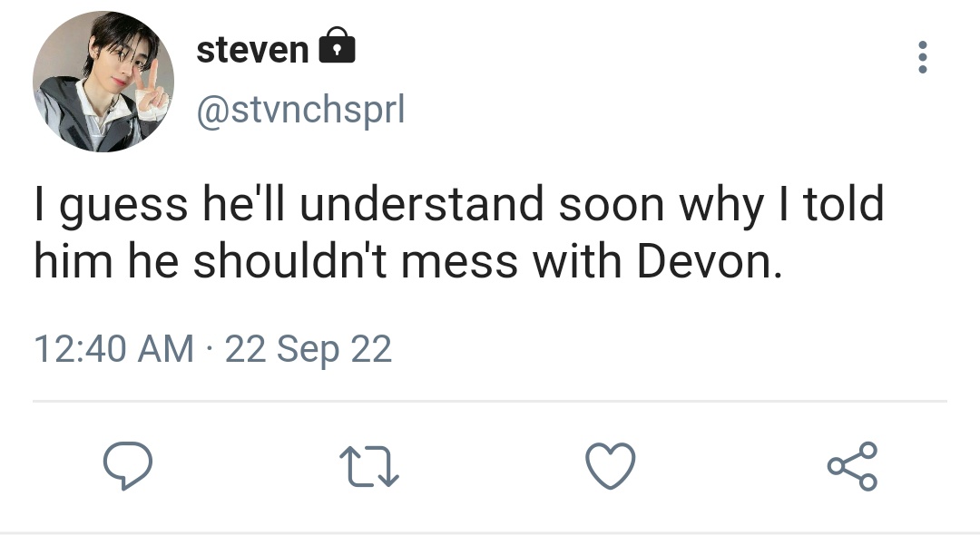
Task: Share the tweet using the share icon
Action: pos(852,466)
